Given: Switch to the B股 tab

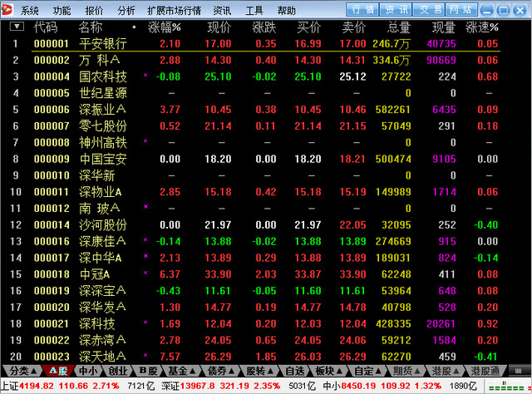Looking at the screenshot, I should coord(148,371).
